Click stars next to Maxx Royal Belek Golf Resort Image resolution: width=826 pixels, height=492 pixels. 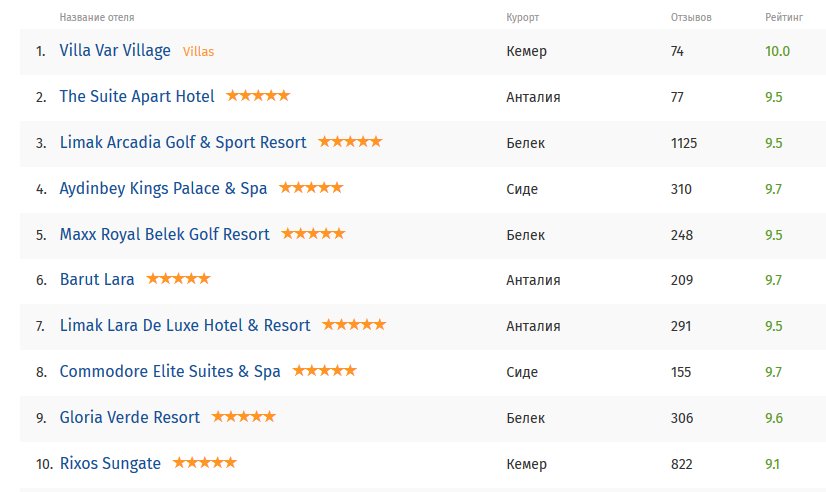pyautogui.click(x=313, y=234)
